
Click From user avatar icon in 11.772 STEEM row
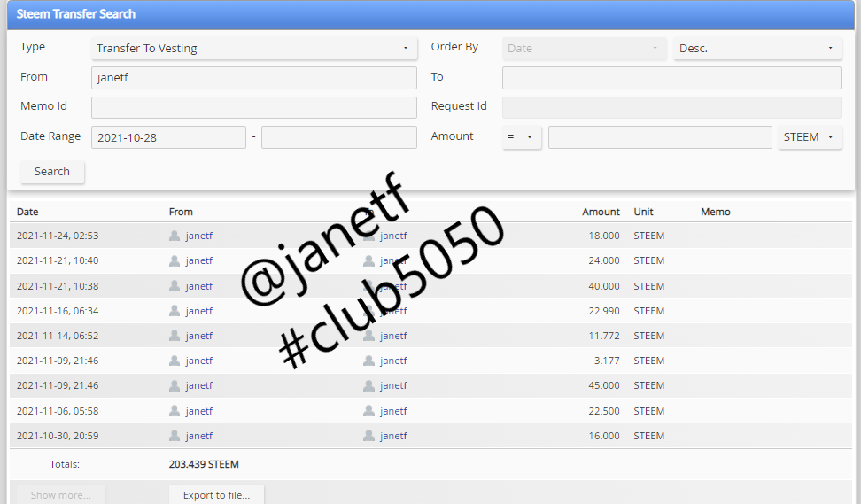[175, 336]
